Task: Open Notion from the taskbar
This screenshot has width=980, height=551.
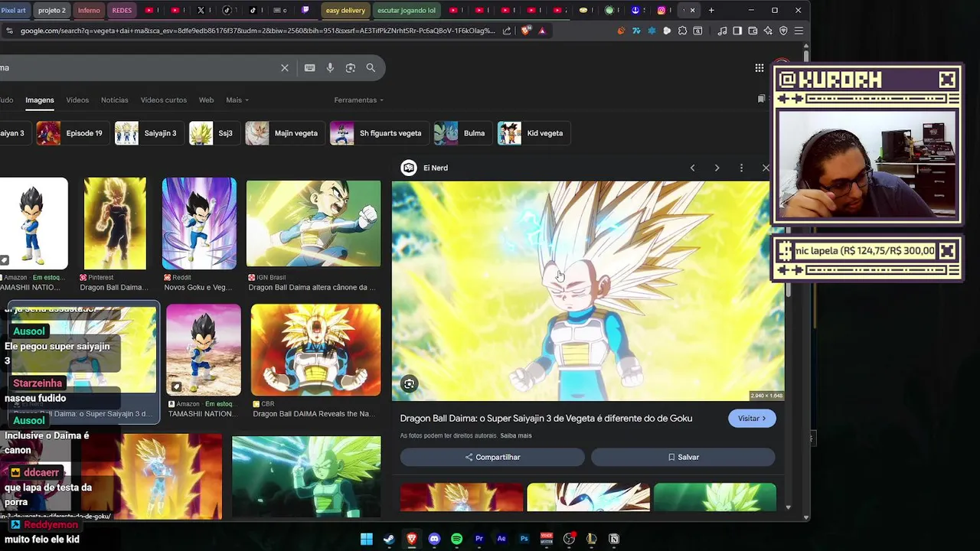Action: 614,539
